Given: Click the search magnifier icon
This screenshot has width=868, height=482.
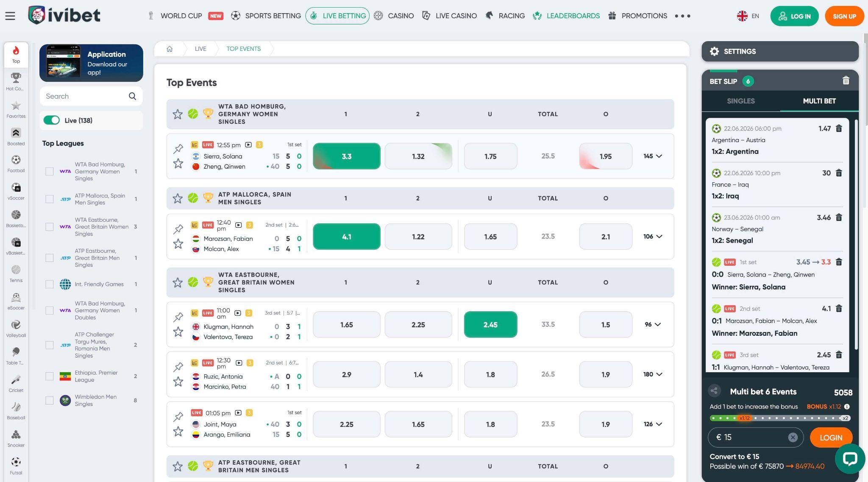Looking at the screenshot, I should click(133, 96).
